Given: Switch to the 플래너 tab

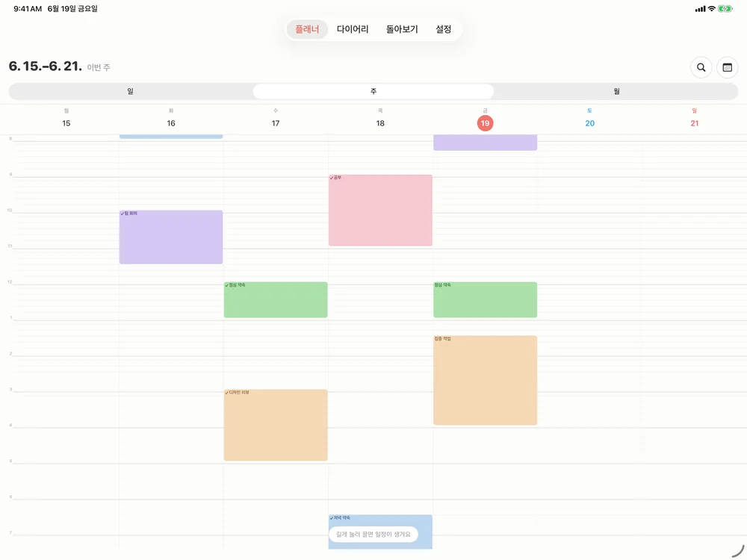Looking at the screenshot, I should (307, 29).
